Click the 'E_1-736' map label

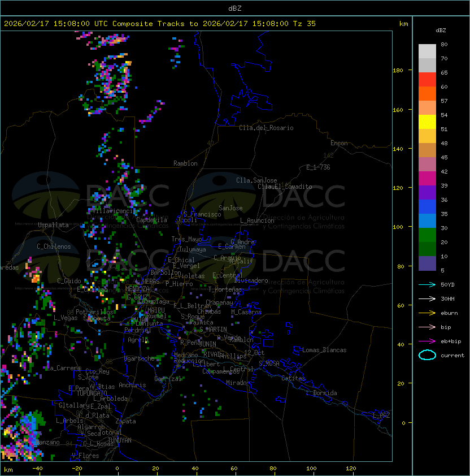coord(318,167)
